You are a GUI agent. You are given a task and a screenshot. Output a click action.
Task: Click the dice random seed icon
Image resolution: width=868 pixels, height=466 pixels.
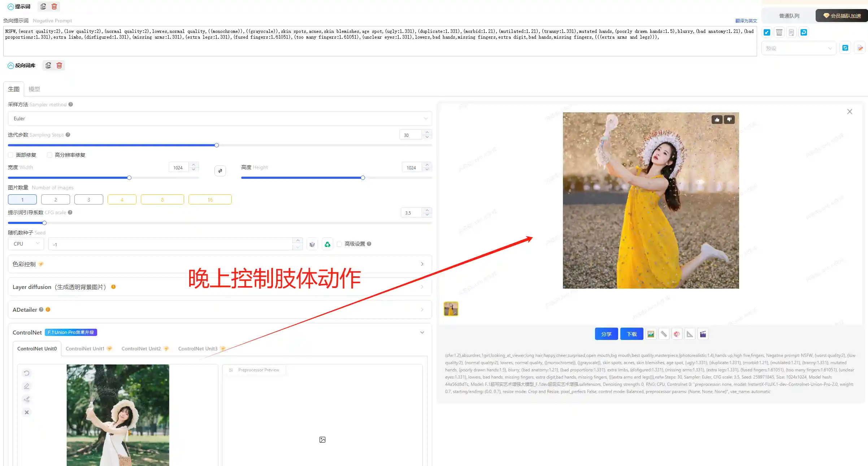click(x=312, y=245)
